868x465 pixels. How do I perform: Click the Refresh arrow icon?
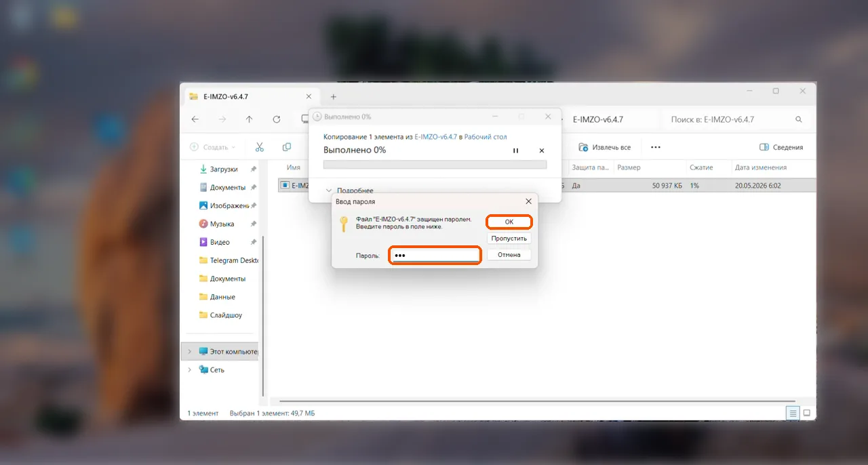[277, 119]
